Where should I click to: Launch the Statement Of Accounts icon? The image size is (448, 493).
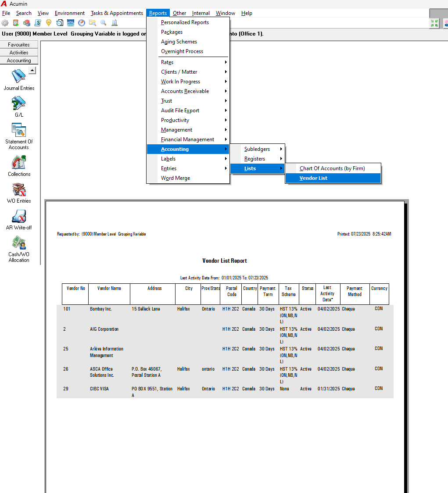[x=19, y=130]
